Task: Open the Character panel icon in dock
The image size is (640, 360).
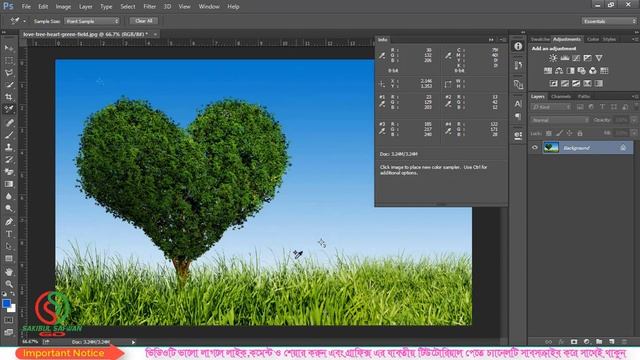Action: (518, 104)
